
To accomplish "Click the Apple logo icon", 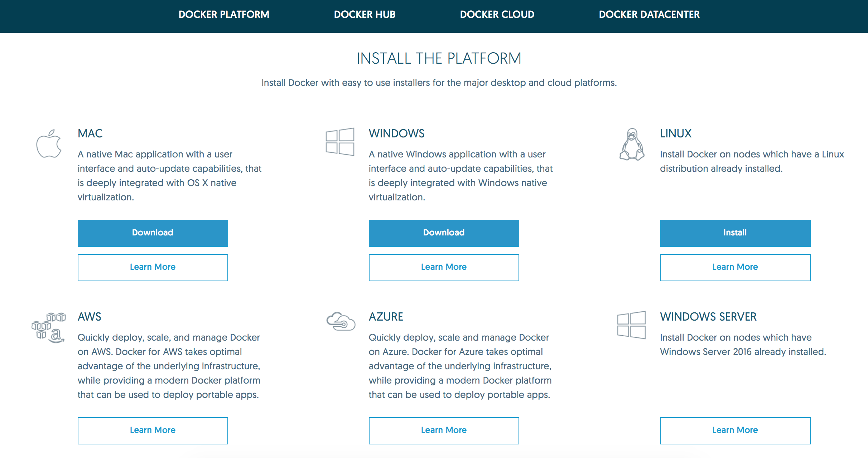I will pos(49,144).
